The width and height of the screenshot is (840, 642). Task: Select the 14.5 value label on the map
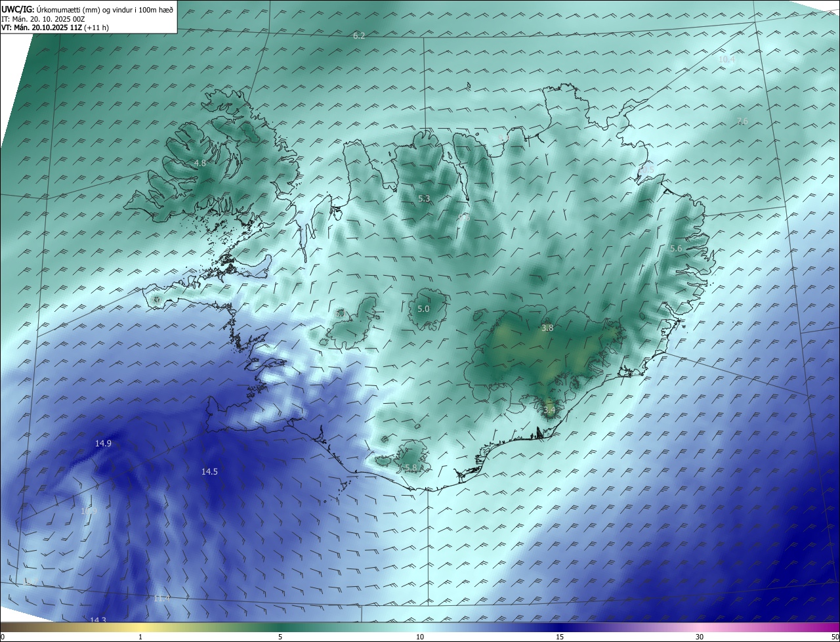coord(209,471)
